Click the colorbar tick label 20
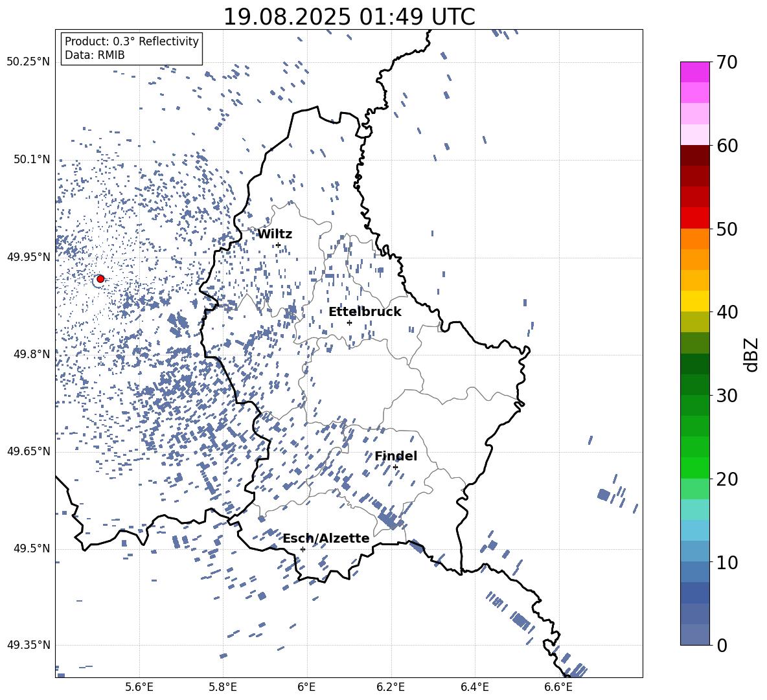The image size is (767, 700). click(x=727, y=479)
